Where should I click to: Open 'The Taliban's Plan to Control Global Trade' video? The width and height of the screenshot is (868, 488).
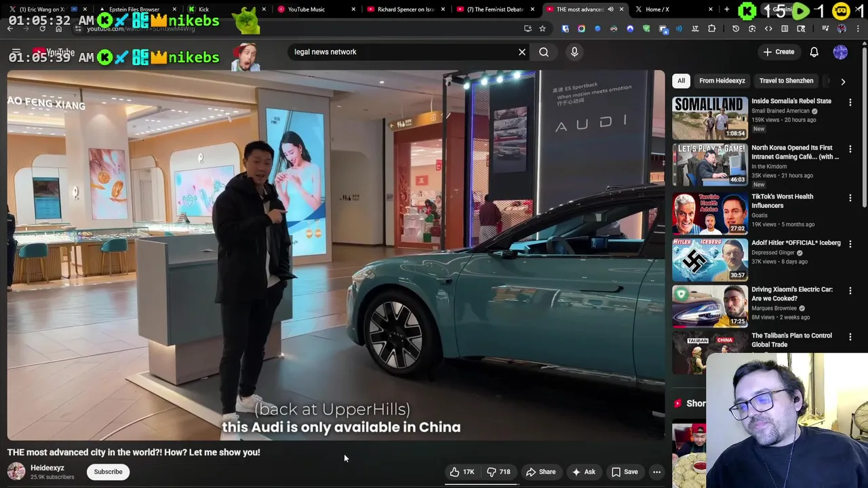(x=791, y=340)
